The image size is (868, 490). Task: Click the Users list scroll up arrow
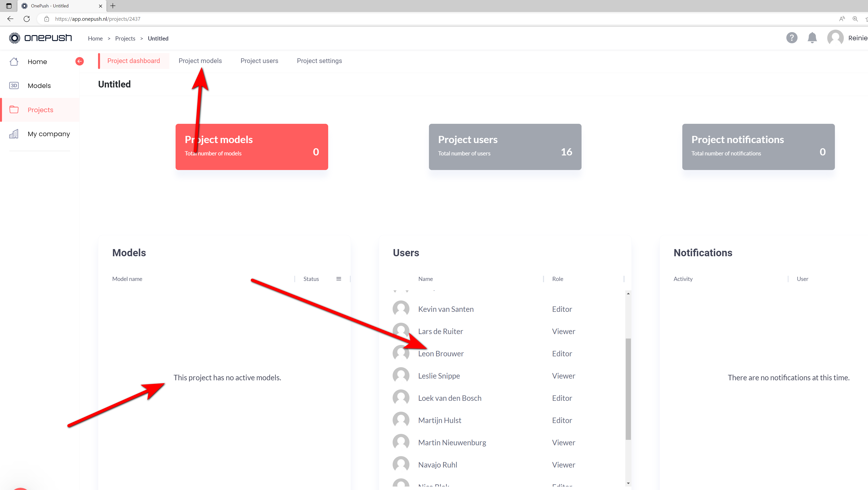pyautogui.click(x=628, y=294)
